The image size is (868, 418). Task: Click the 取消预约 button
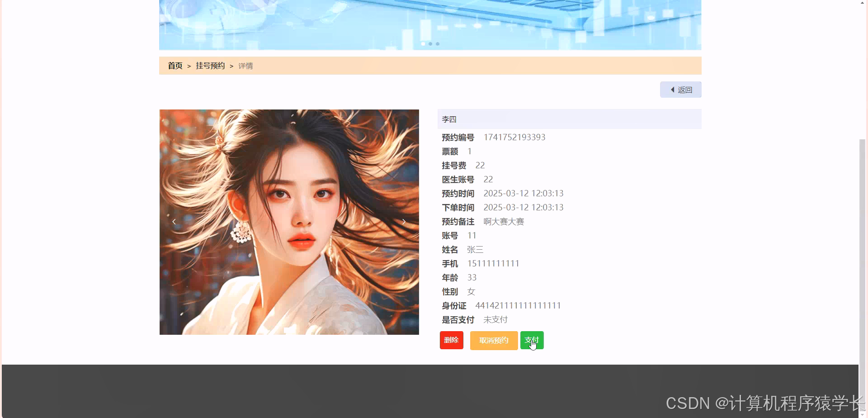(494, 340)
